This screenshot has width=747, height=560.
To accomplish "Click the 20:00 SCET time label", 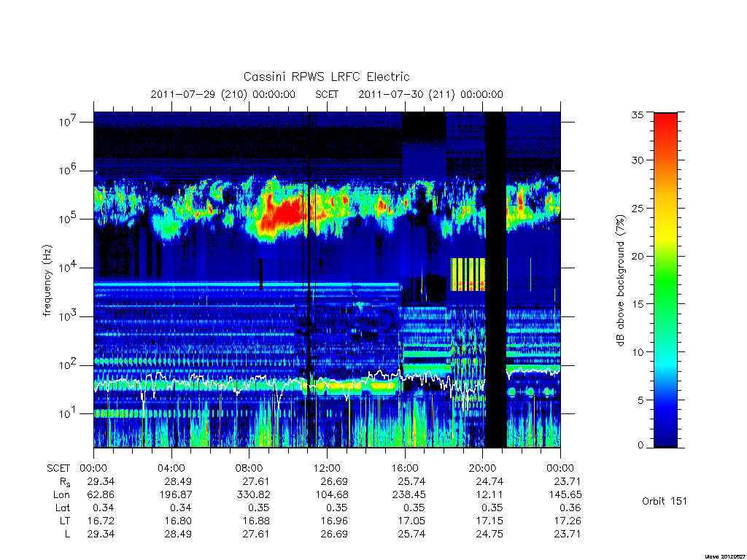I will pos(483,468).
